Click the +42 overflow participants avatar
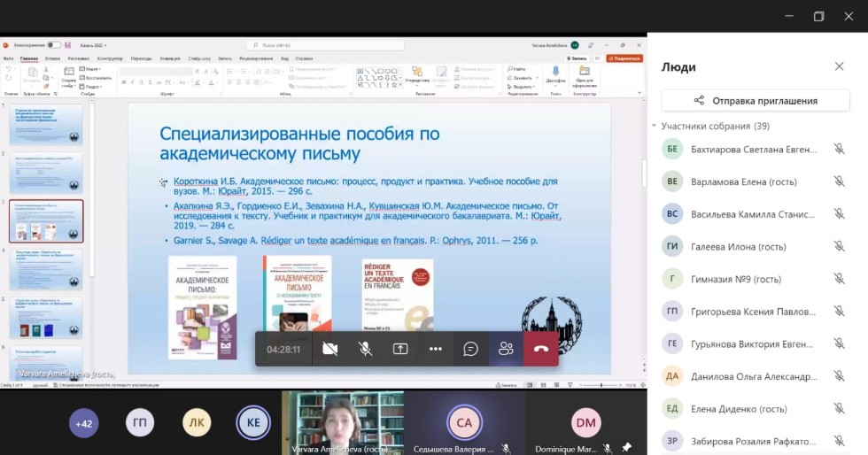This screenshot has height=455, width=868. tap(84, 423)
